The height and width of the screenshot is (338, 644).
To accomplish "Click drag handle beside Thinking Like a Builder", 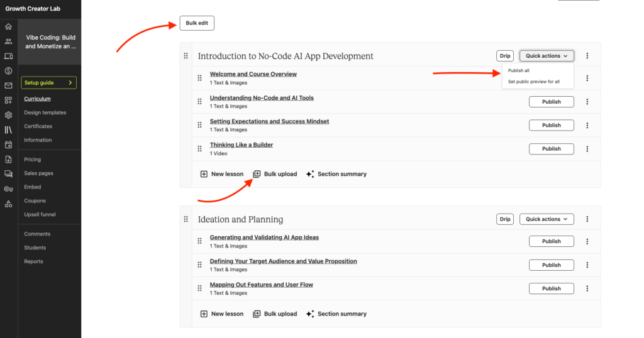I will click(199, 149).
